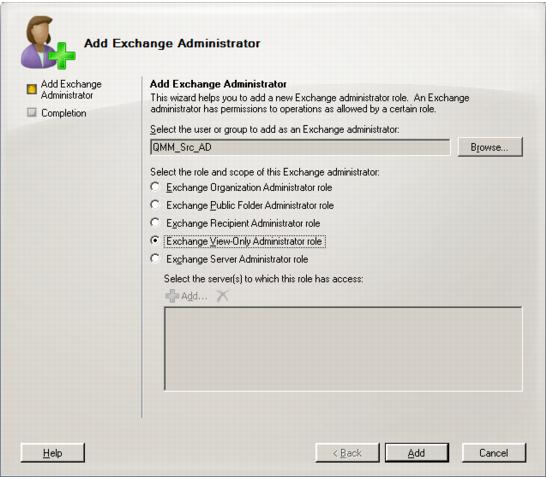Choose Exchange Recipient Administrator role option

(155, 223)
